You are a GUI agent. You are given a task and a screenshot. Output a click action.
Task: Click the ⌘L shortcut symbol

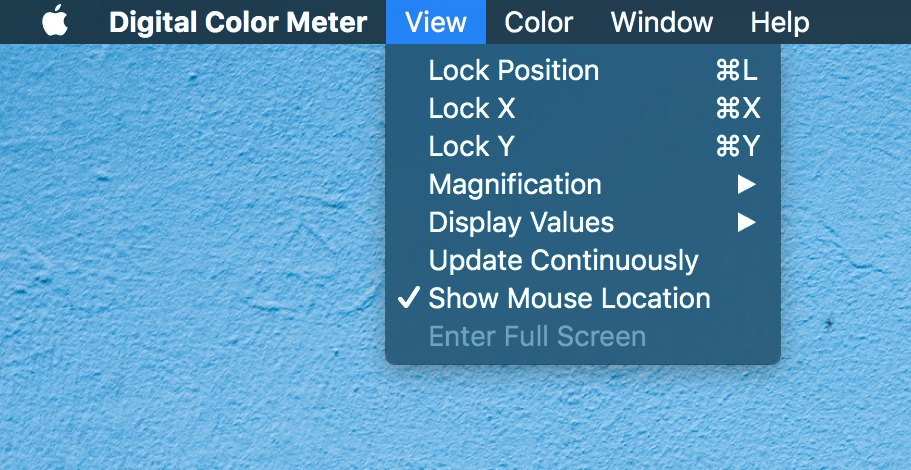point(737,70)
